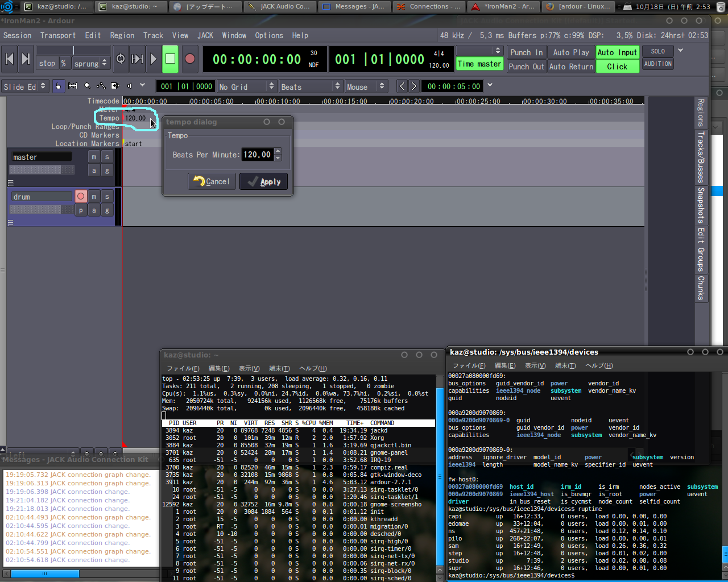Select the zoom (magnifier) mouse tool

(87, 86)
